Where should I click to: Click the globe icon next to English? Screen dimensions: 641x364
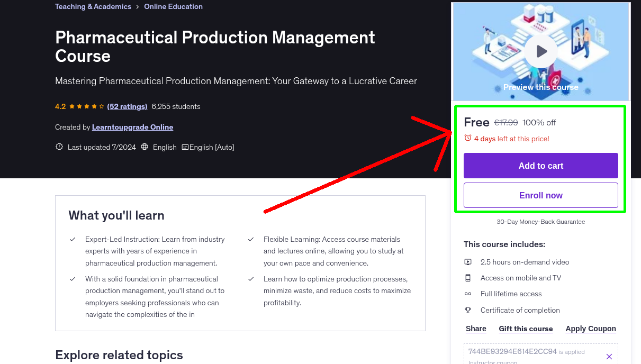click(x=145, y=147)
